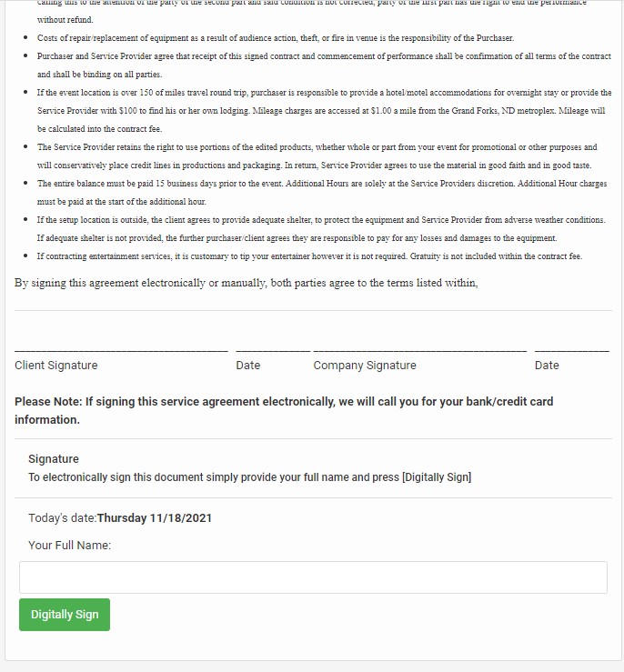This screenshot has width=624, height=672.
Task: Select the Client Signature label
Action: pos(56,366)
